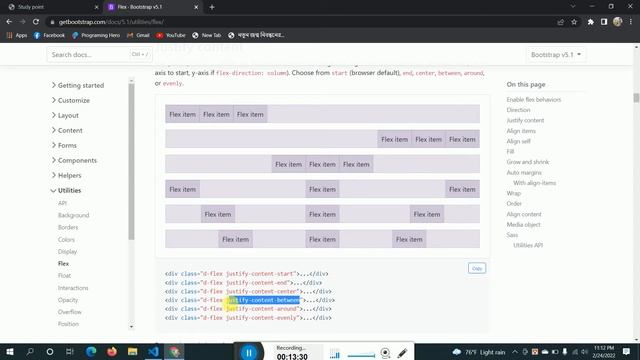Open the New Tab bookmark
The image size is (640, 360).
point(207,36)
